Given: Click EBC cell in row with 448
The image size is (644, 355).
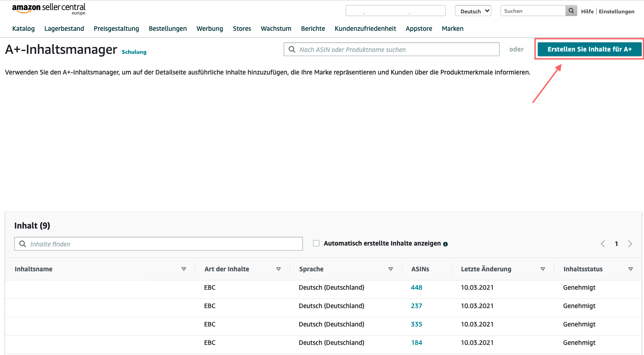Looking at the screenshot, I should pos(210,287).
